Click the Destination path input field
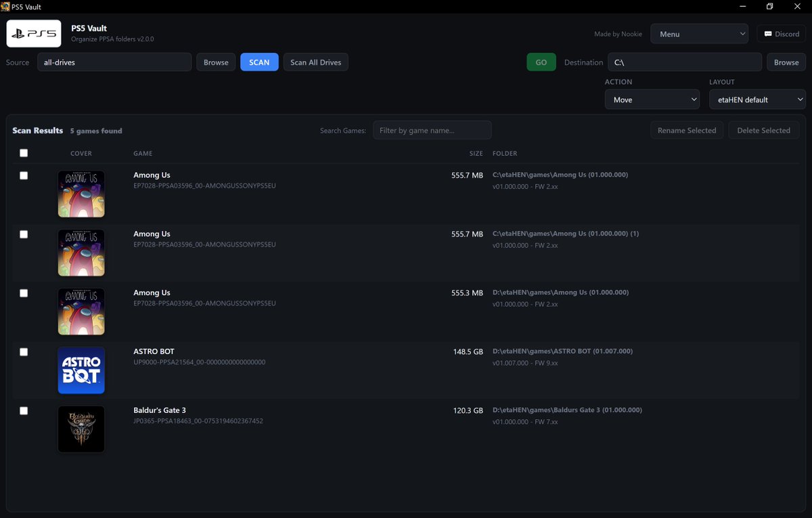 tap(685, 62)
